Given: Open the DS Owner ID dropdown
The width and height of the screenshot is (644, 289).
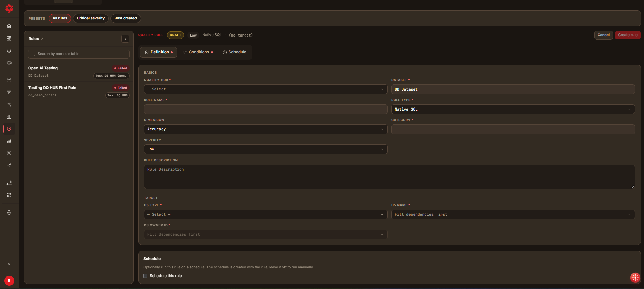Looking at the screenshot, I should [x=266, y=234].
